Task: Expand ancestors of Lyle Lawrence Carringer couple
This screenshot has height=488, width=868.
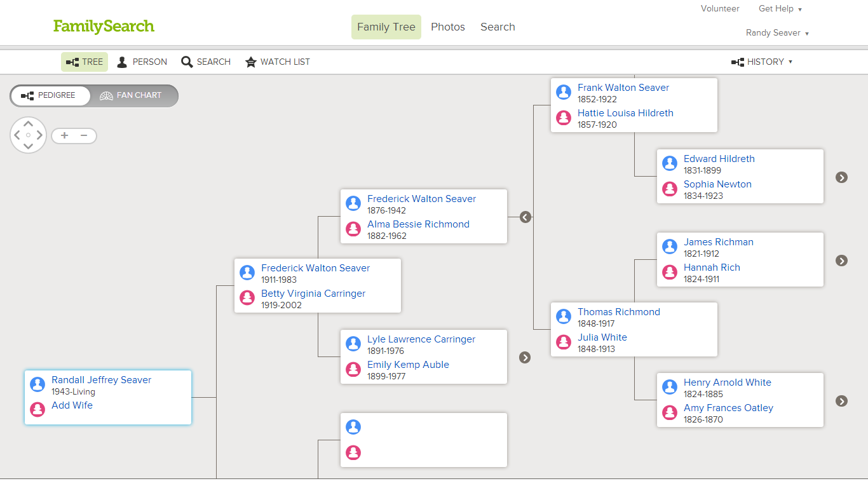Action: coord(525,357)
